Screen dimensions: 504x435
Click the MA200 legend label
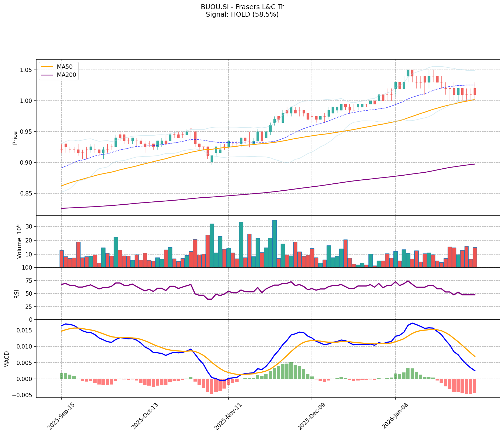pos(66,75)
